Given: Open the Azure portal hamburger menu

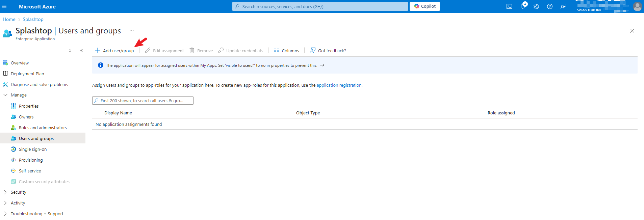Looking at the screenshot, I should point(4,6).
